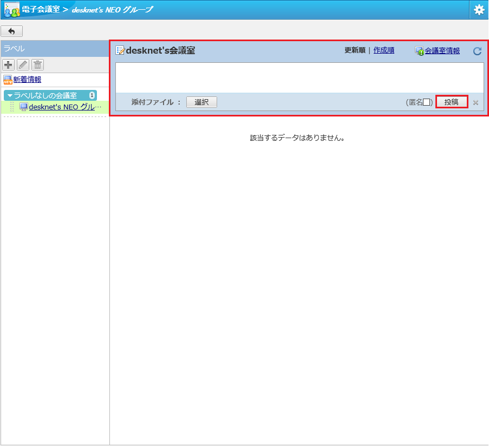
Task: Click into the message text area
Action: point(299,77)
